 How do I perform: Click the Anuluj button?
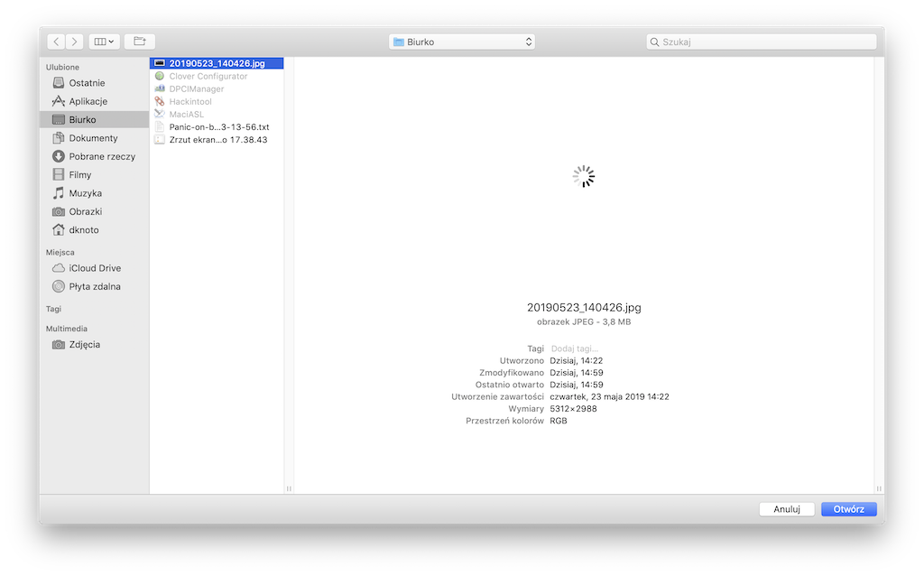[787, 509]
